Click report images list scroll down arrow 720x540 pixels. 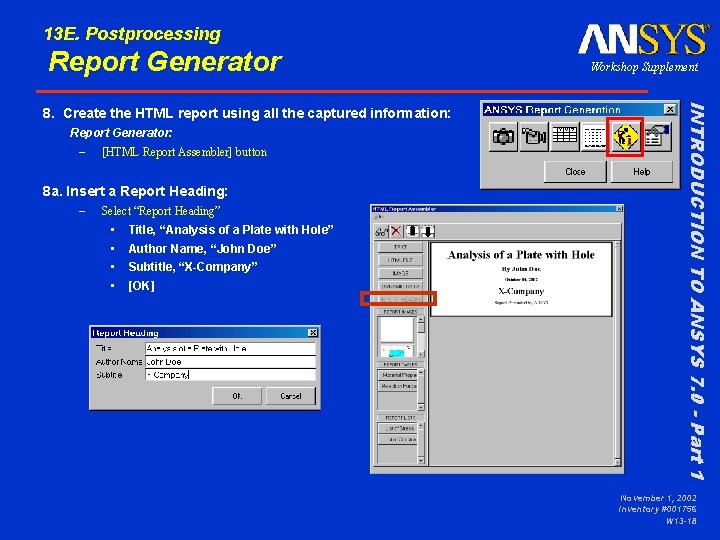tap(421, 354)
